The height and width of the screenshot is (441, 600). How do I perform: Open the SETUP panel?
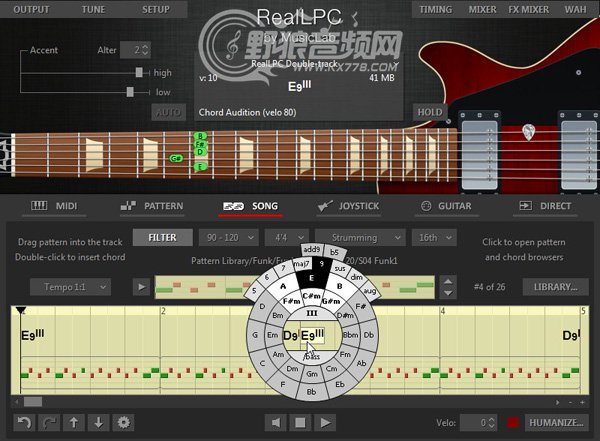click(156, 10)
